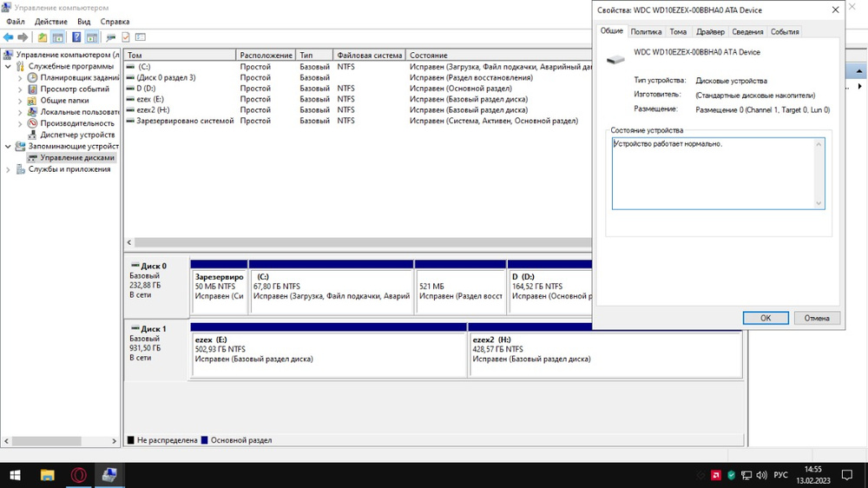Screen dimensions: 868x488
Task: Click the Файловая система column header
Action: click(x=369, y=55)
